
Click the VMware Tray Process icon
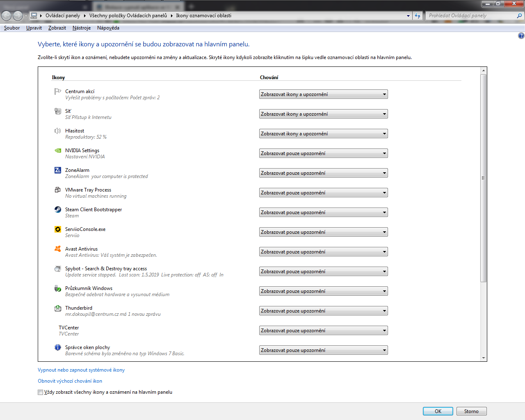[x=58, y=190]
